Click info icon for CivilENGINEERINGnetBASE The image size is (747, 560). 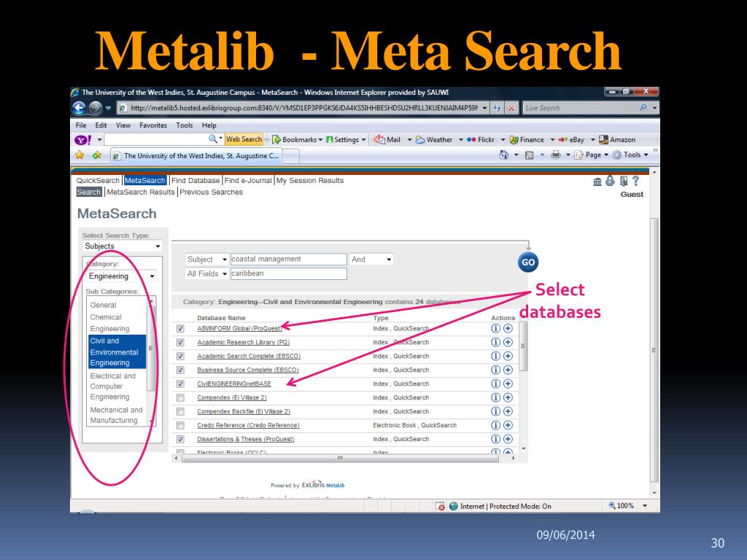[x=495, y=384]
